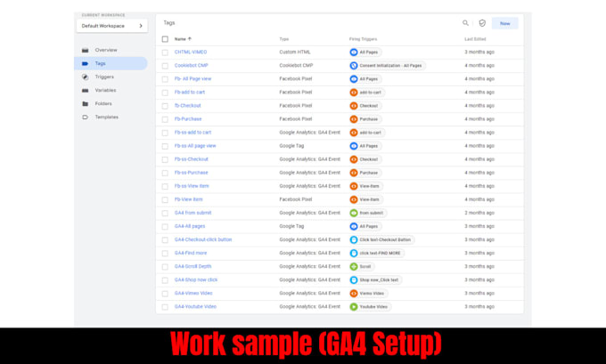
Task: Click from submit trigger icon
Action: (x=353, y=213)
